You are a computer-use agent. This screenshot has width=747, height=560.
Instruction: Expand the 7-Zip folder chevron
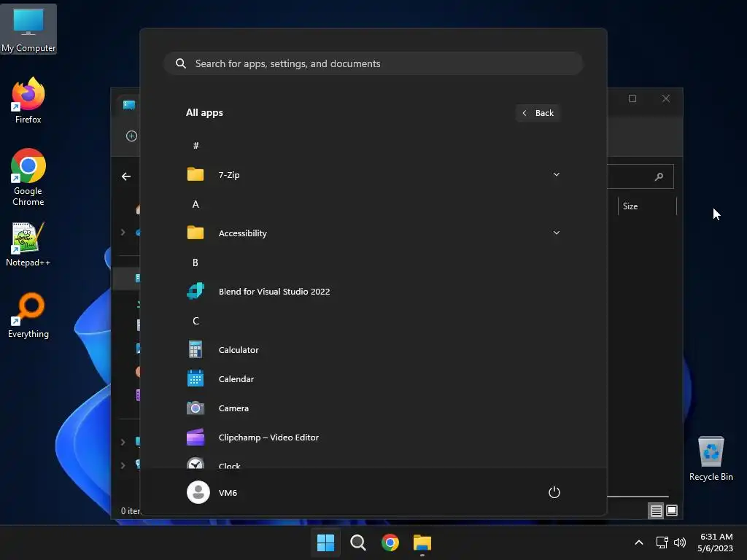coord(556,174)
